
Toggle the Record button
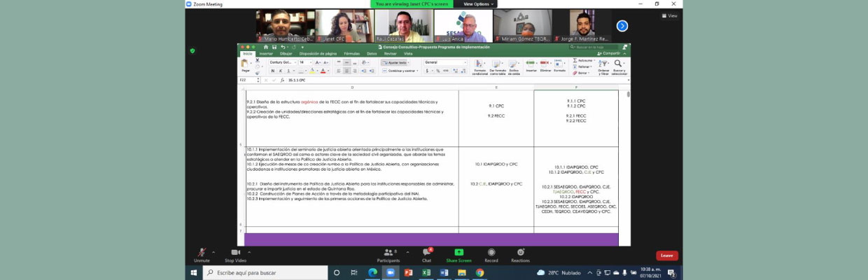pos(491,253)
